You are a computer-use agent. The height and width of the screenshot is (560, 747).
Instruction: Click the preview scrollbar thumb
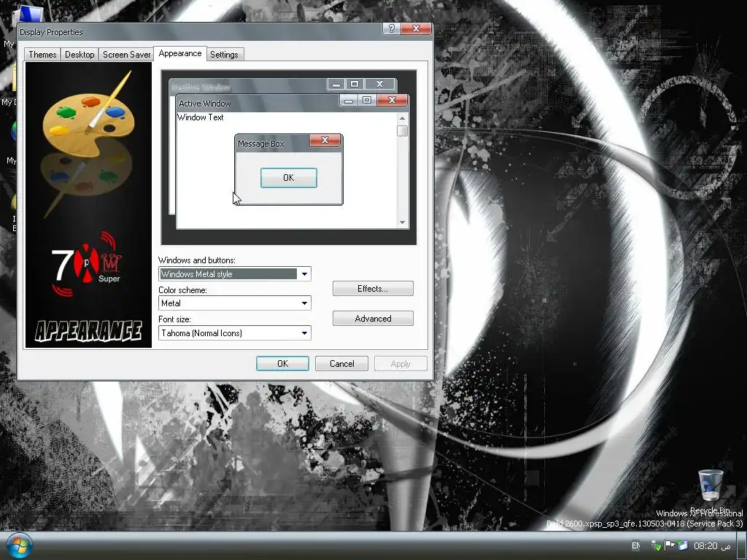click(x=402, y=131)
